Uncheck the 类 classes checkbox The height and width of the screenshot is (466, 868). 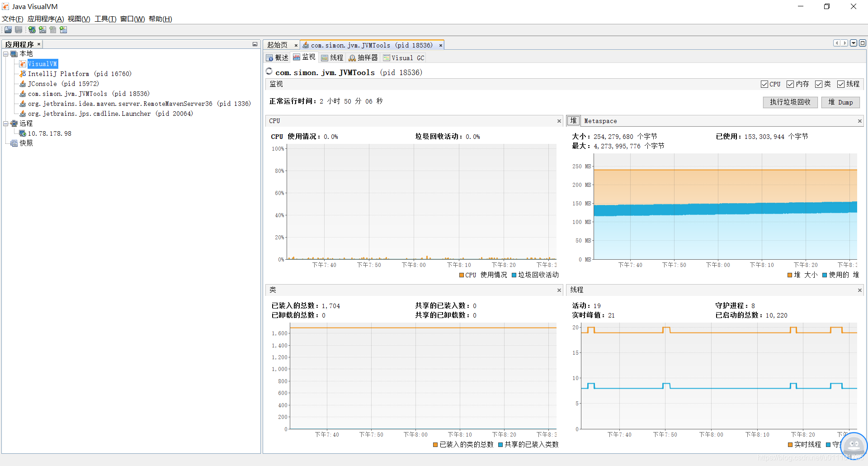point(819,84)
